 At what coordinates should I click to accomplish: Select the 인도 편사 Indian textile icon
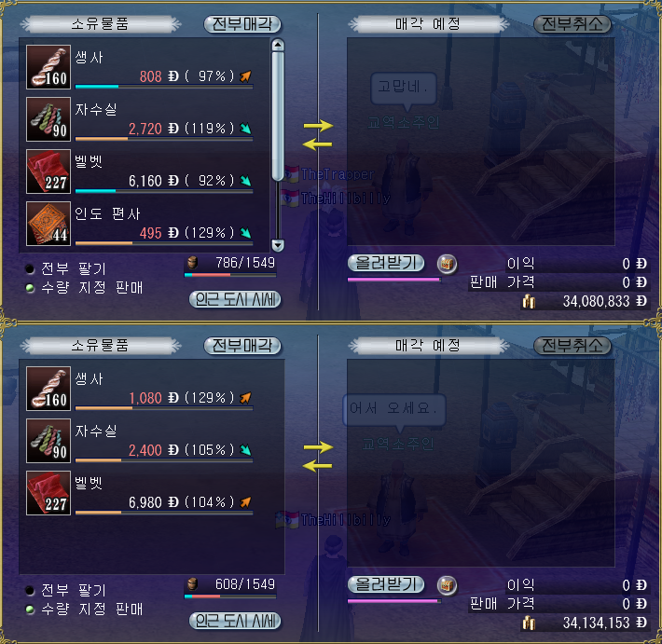pos(48,224)
